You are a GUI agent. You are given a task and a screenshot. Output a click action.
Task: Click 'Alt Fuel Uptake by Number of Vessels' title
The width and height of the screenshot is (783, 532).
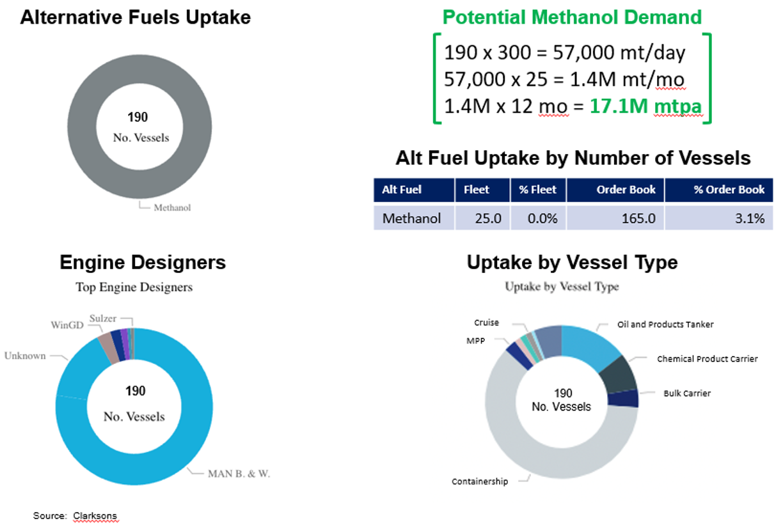coord(573,158)
